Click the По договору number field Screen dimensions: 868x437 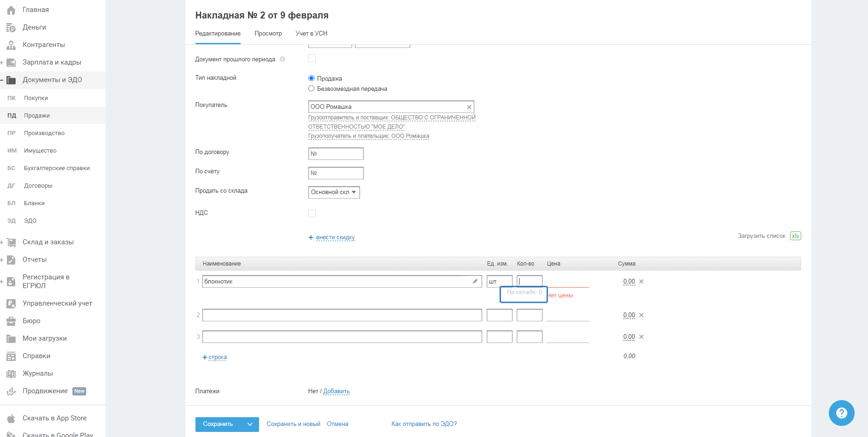[x=336, y=154]
